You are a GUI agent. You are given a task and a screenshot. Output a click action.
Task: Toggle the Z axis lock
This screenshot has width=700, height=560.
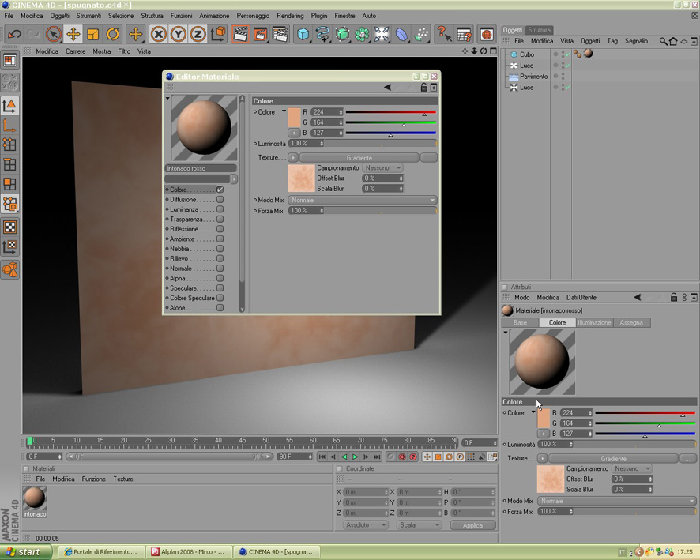[198, 34]
